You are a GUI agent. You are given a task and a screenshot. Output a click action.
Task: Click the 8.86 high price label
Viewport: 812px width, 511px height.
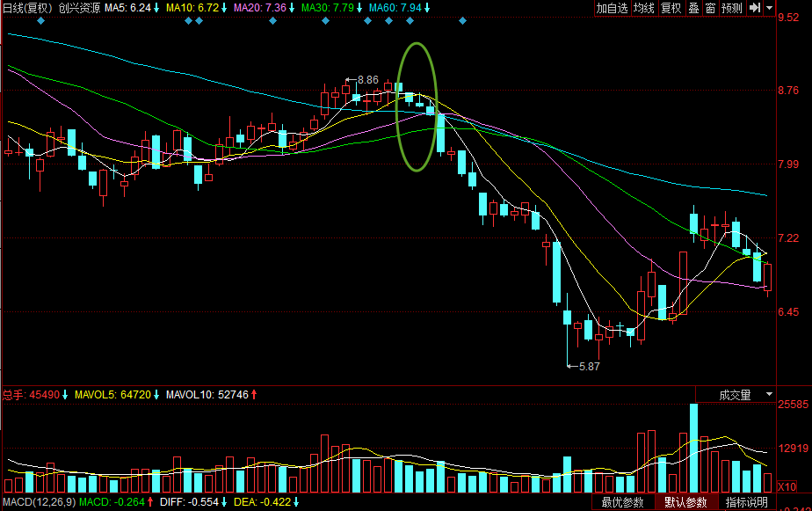(368, 80)
